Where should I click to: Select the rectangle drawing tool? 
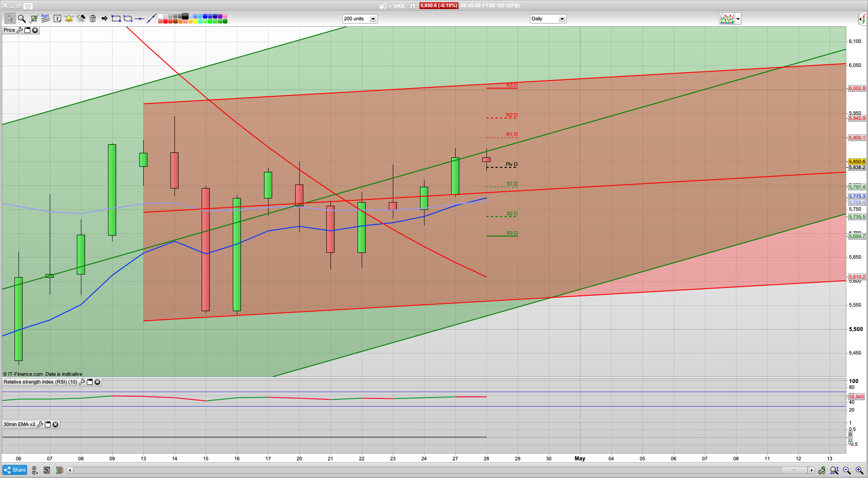(116, 19)
